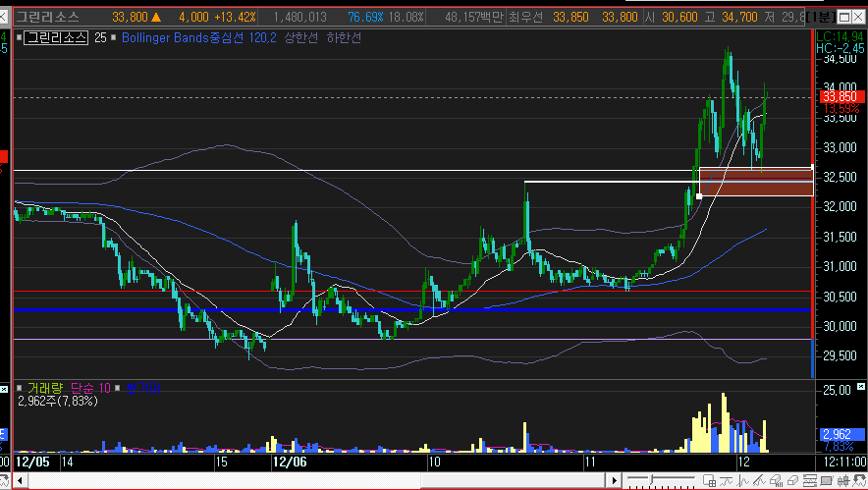The image size is (868, 490).
Task: Toggle the 거래량 volume indicator marker
Action: click(x=20, y=388)
